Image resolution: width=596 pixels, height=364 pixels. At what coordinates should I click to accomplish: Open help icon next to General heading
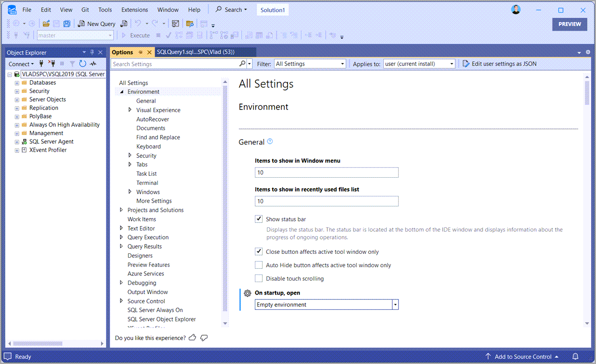[270, 142]
